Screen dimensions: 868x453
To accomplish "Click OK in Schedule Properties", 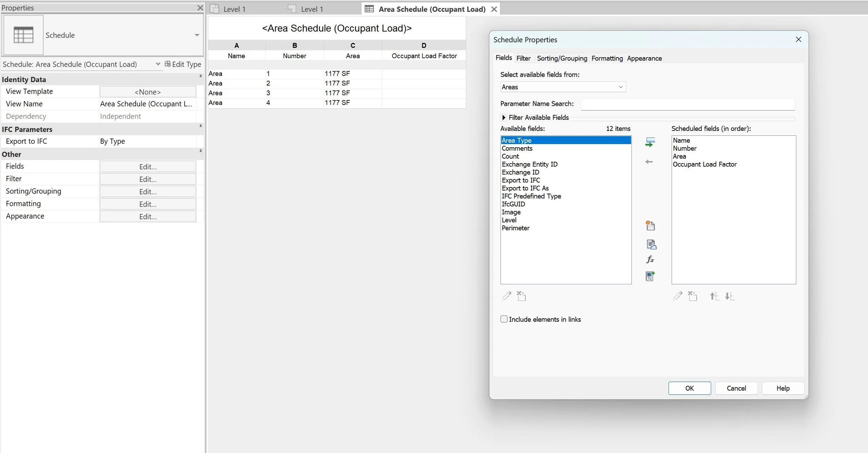I will [x=689, y=388].
